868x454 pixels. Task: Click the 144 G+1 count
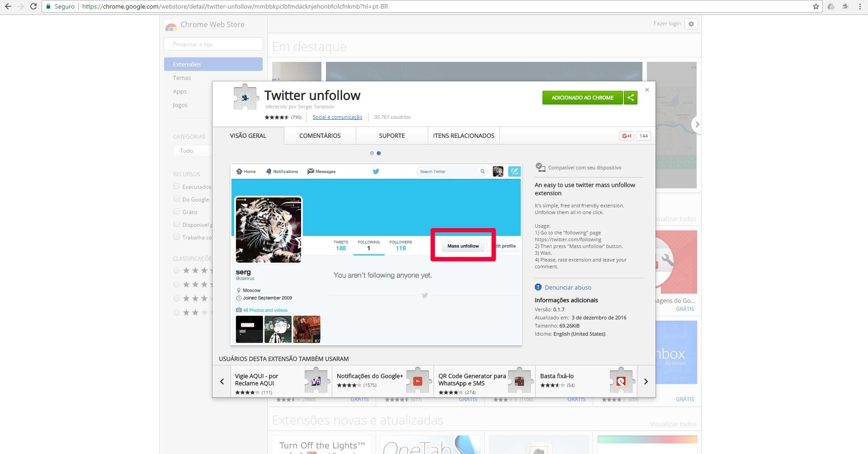[643, 136]
